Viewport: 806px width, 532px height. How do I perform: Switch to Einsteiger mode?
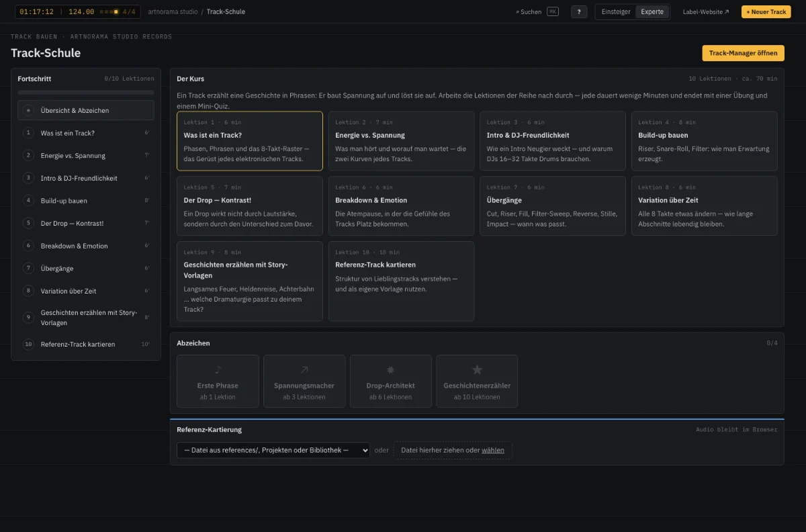(x=616, y=11)
